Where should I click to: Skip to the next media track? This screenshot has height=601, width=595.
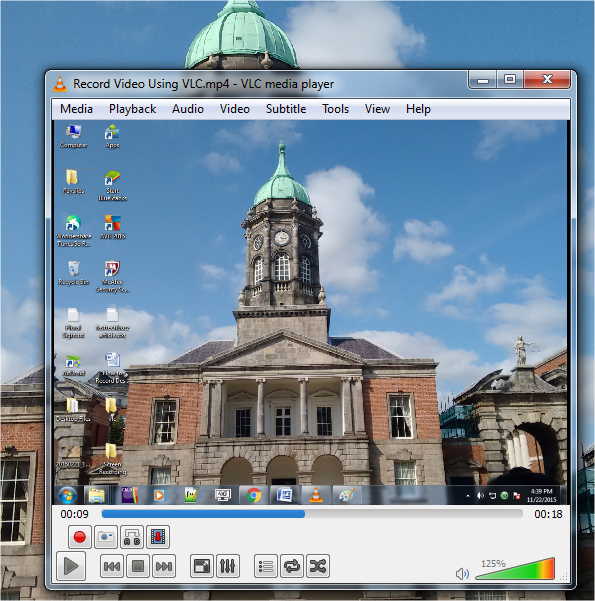pyautogui.click(x=164, y=566)
